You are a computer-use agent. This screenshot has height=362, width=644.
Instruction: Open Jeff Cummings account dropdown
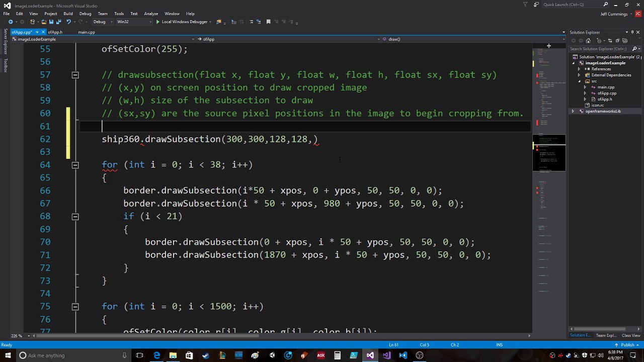click(x=631, y=14)
